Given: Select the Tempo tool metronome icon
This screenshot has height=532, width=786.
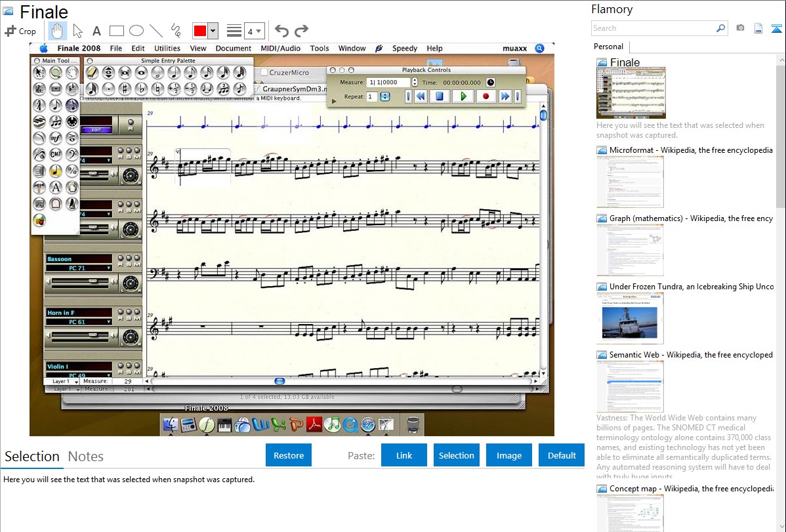Looking at the screenshot, I should tap(72, 203).
